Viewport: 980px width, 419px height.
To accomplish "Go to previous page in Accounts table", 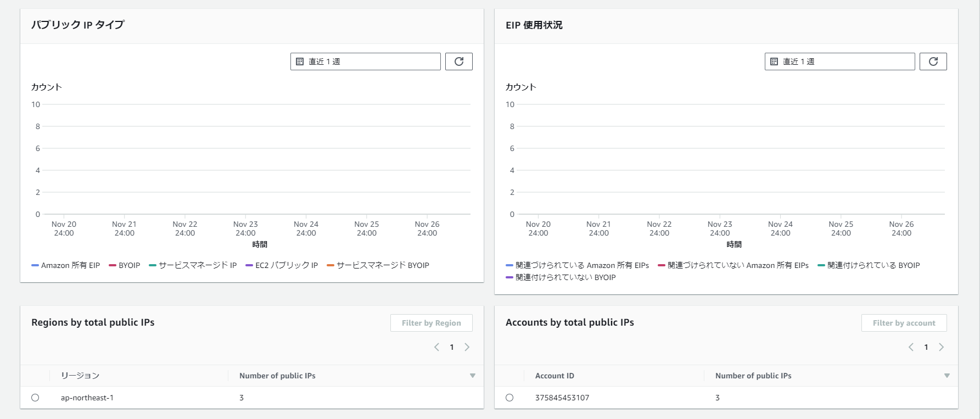I will (x=911, y=347).
